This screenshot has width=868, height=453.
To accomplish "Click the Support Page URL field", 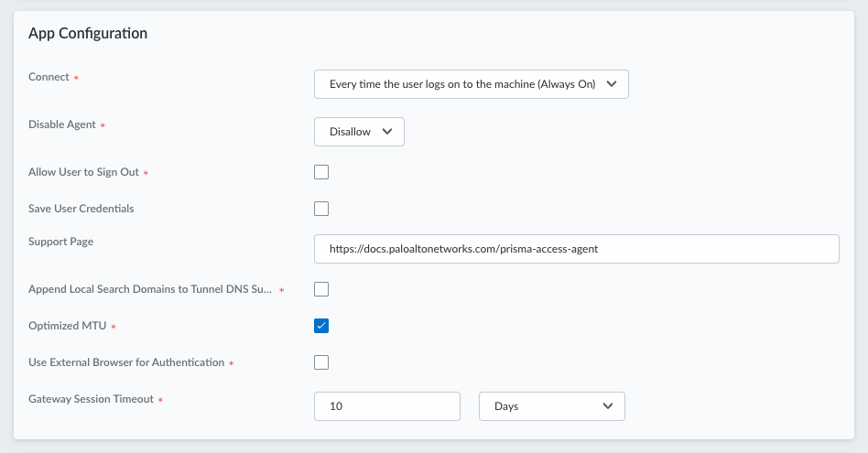I will [x=576, y=249].
